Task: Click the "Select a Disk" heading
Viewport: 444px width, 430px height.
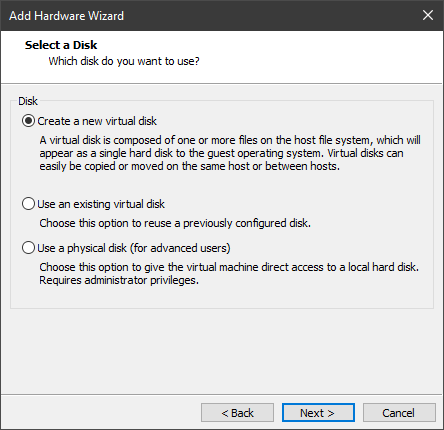Action: [61, 45]
